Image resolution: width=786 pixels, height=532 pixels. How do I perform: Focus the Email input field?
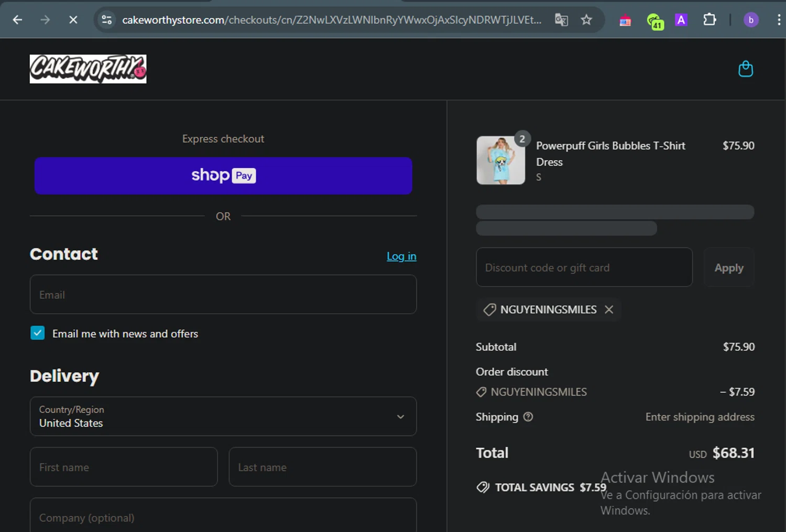coord(223,294)
